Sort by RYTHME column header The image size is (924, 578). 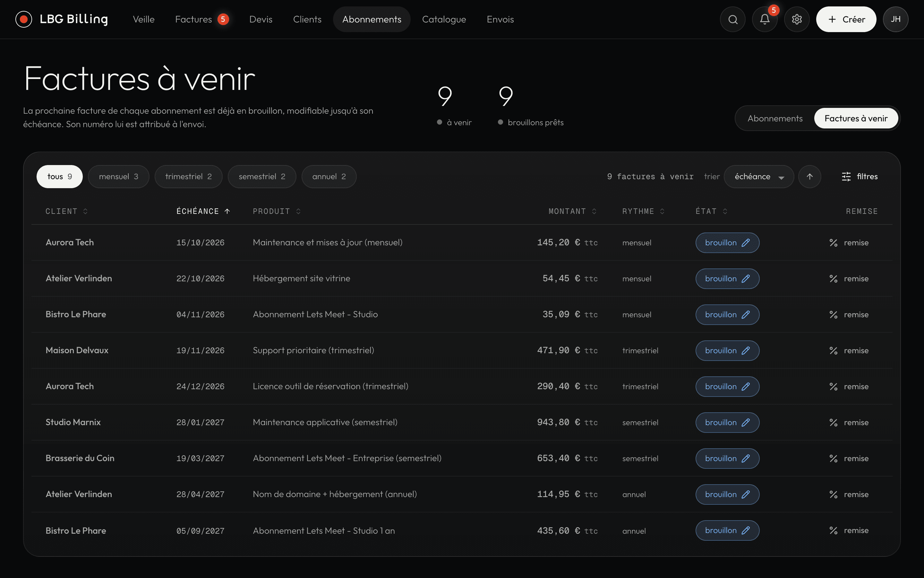point(643,211)
